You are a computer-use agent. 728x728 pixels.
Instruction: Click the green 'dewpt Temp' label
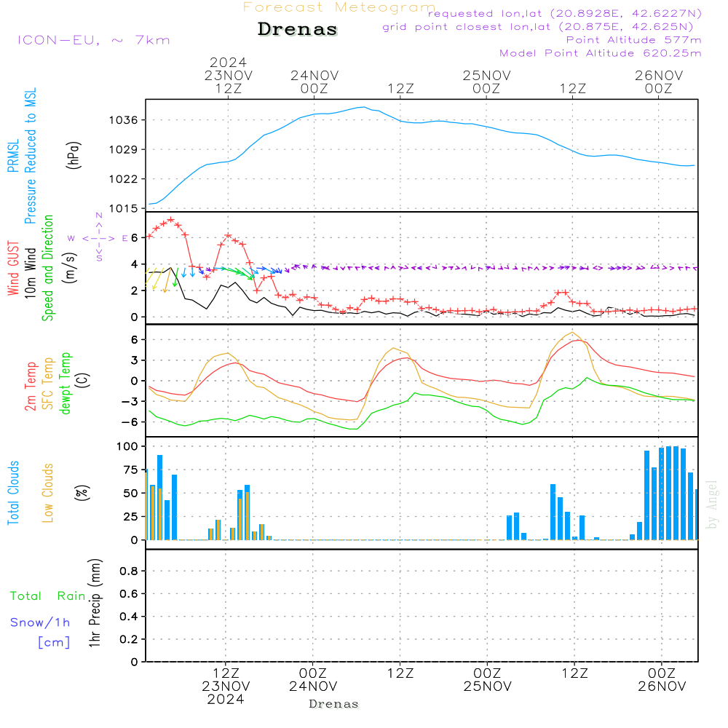65,383
